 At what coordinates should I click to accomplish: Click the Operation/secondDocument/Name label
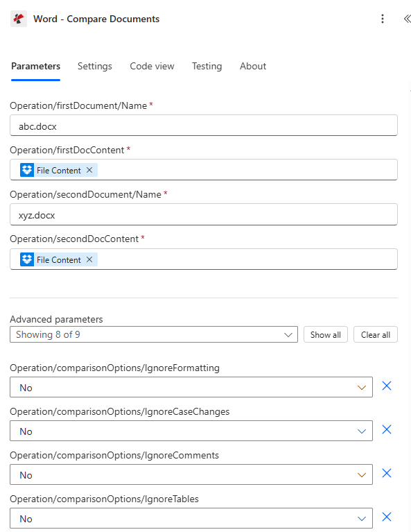click(x=85, y=194)
